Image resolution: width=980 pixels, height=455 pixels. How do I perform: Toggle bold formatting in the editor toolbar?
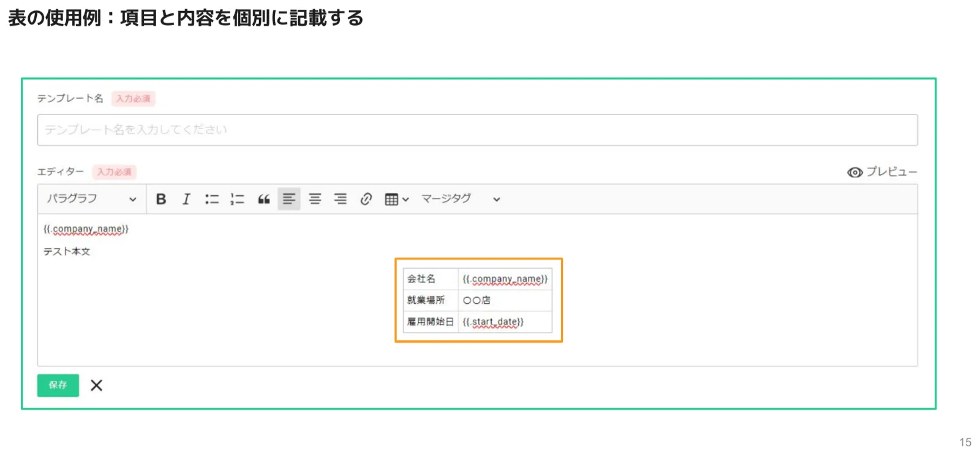point(161,199)
